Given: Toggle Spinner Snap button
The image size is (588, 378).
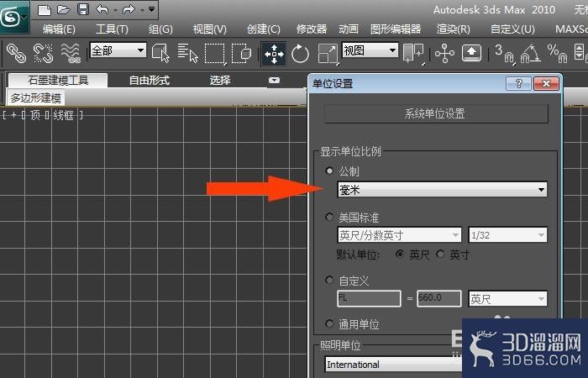Looking at the screenshot, I should pos(580,53).
